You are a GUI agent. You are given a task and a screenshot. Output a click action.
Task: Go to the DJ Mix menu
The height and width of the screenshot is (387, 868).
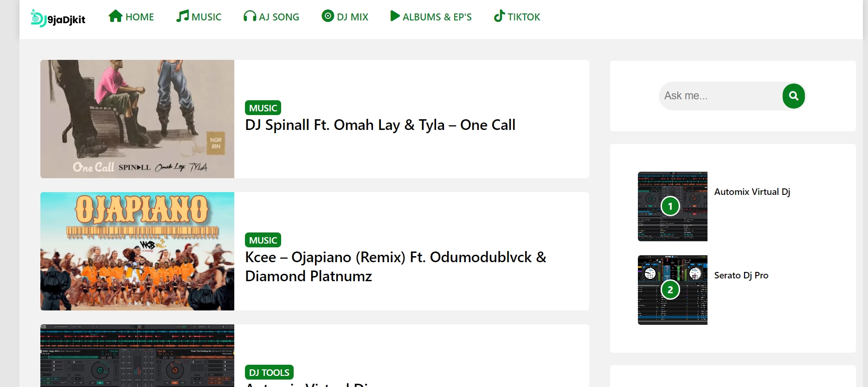point(352,17)
